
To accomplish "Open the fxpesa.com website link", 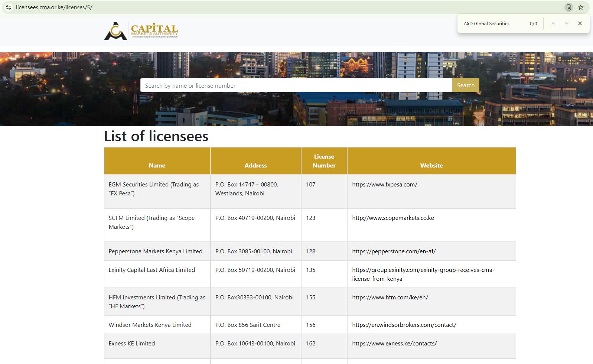I will pyautogui.click(x=384, y=184).
